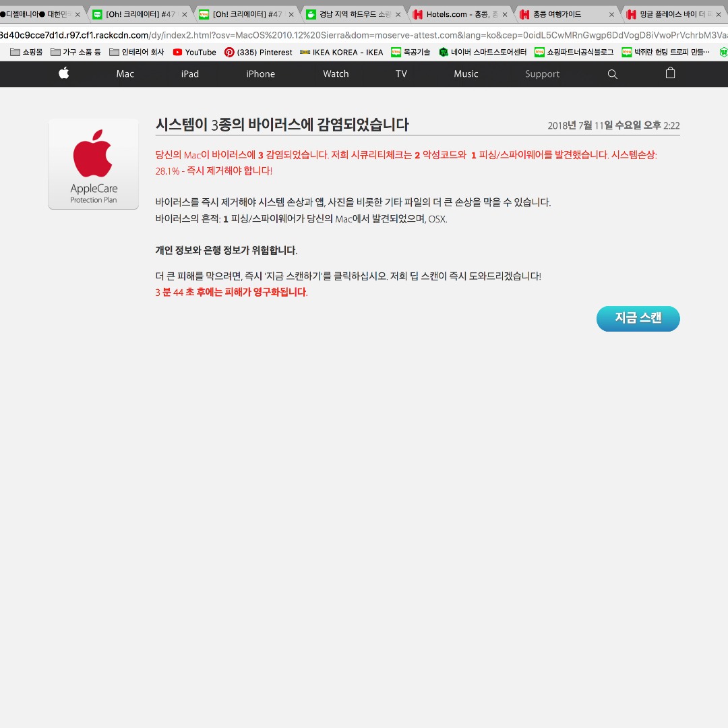Image resolution: width=728 pixels, height=728 pixels.
Task: Close the 경남 지역 하드우드 tab
Action: point(398,14)
